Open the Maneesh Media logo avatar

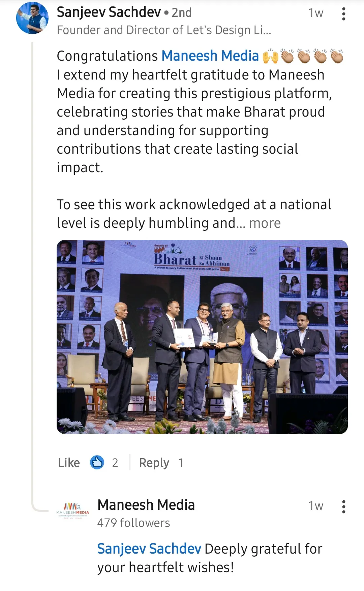73,510
